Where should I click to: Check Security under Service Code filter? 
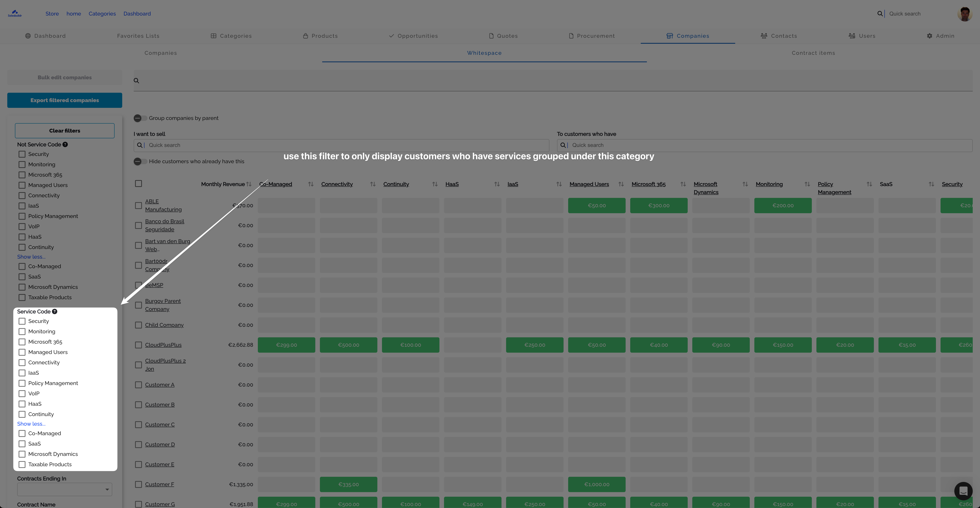tap(22, 321)
